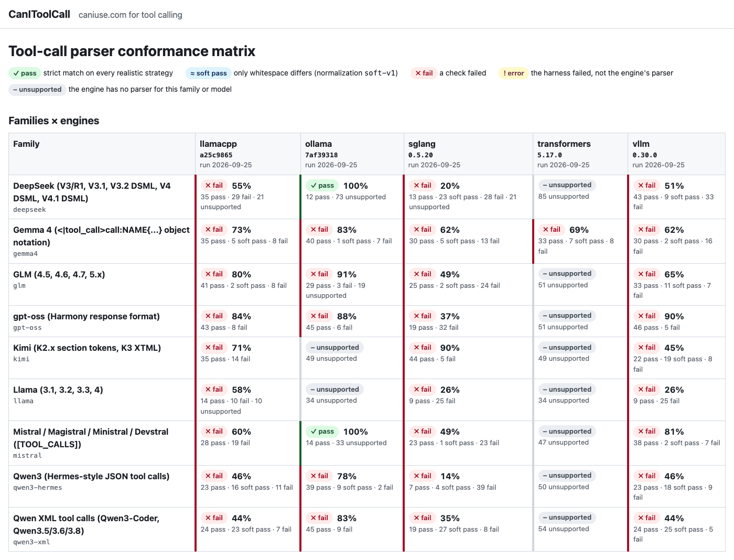Open the Gemma 4 family row title
The width and height of the screenshot is (734, 560).
(x=101, y=236)
